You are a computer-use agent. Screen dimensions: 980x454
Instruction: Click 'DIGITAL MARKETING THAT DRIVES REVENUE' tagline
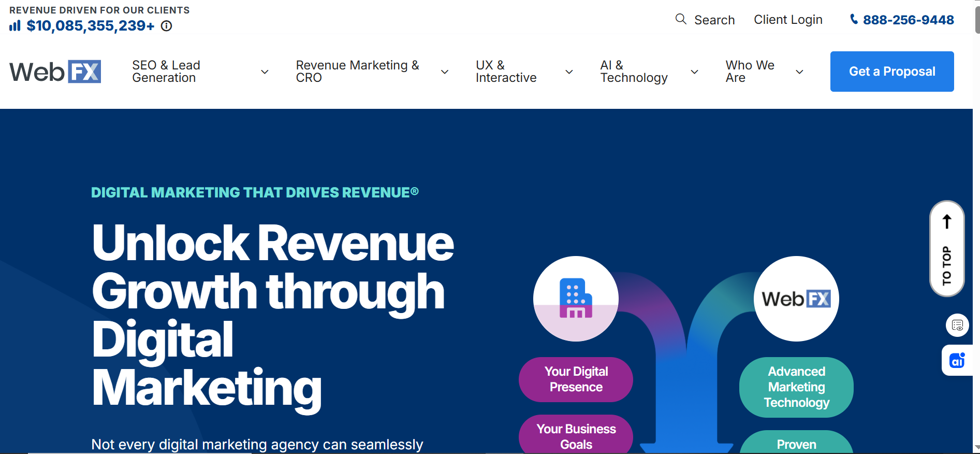(x=255, y=192)
